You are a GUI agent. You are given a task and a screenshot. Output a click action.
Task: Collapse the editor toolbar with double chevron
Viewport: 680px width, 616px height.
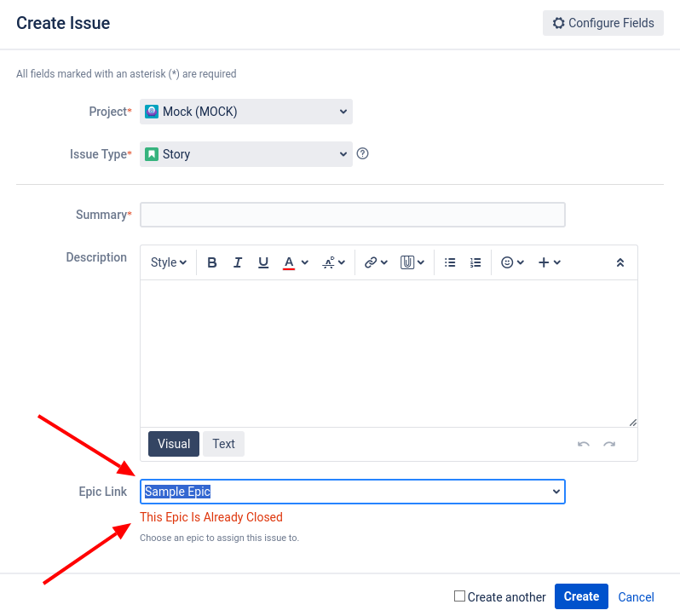click(x=620, y=262)
